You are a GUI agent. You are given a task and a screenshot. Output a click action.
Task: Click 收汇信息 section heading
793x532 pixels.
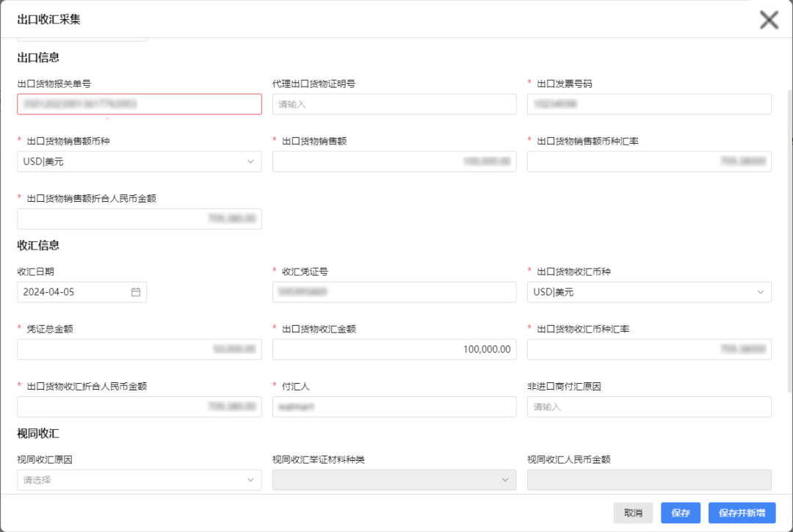click(x=38, y=246)
